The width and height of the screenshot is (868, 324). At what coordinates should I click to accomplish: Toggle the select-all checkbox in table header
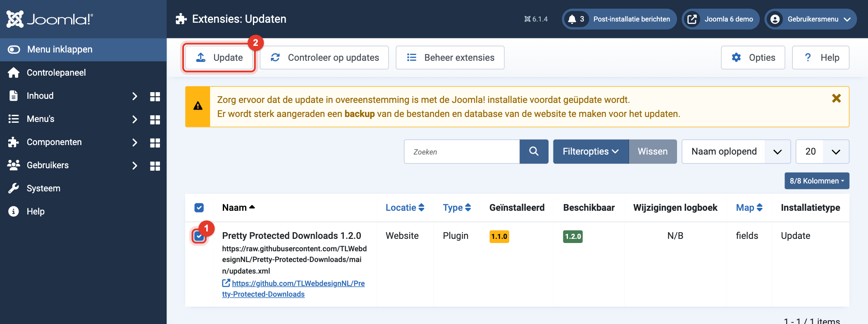pyautogui.click(x=199, y=207)
